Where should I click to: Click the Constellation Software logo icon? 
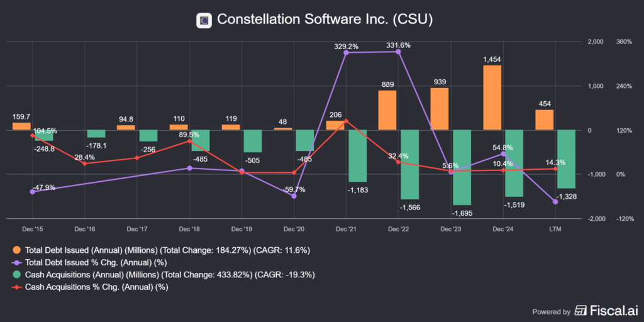pyautogui.click(x=204, y=20)
